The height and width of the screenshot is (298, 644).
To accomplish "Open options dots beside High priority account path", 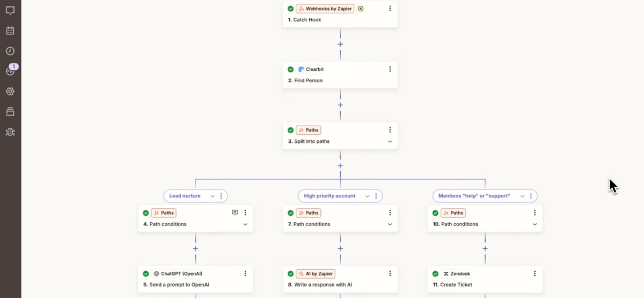I will point(376,196).
